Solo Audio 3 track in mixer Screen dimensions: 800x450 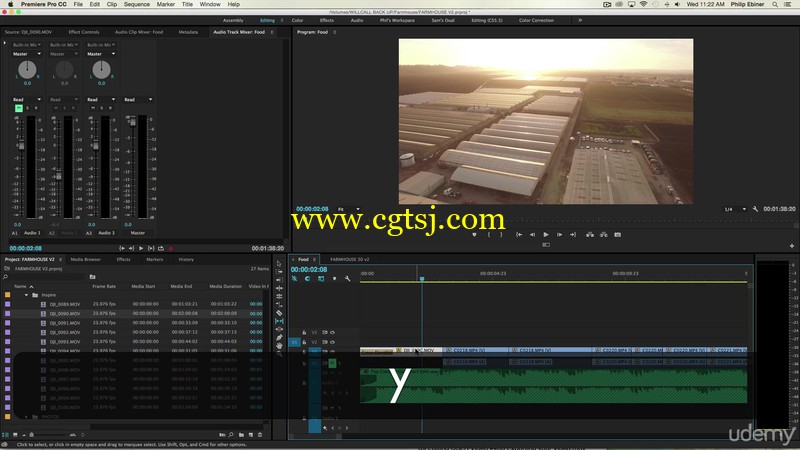click(102, 108)
